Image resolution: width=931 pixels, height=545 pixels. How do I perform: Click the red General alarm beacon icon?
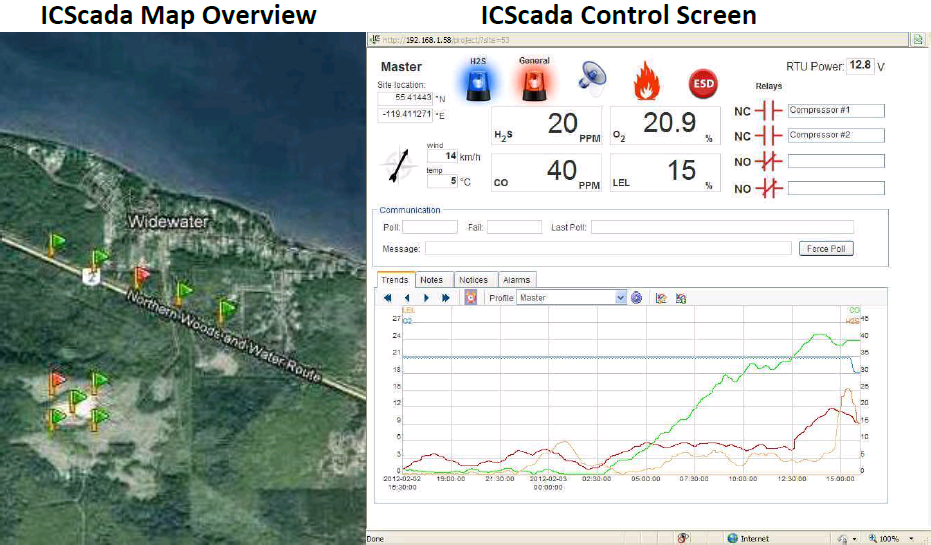pos(534,84)
